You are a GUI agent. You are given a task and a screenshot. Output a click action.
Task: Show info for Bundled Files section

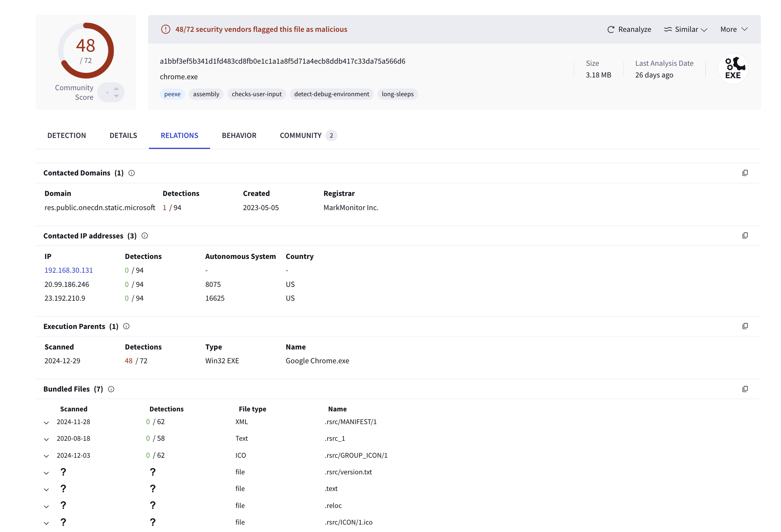(111, 389)
